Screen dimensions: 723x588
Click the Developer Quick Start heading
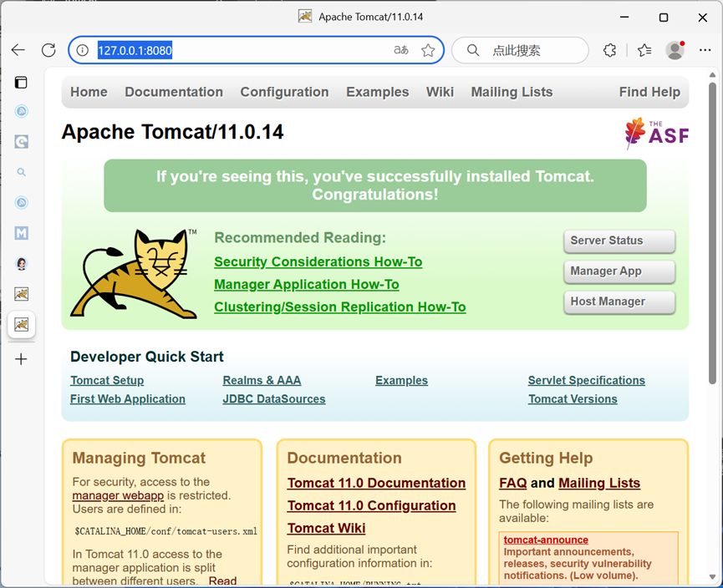coord(146,357)
